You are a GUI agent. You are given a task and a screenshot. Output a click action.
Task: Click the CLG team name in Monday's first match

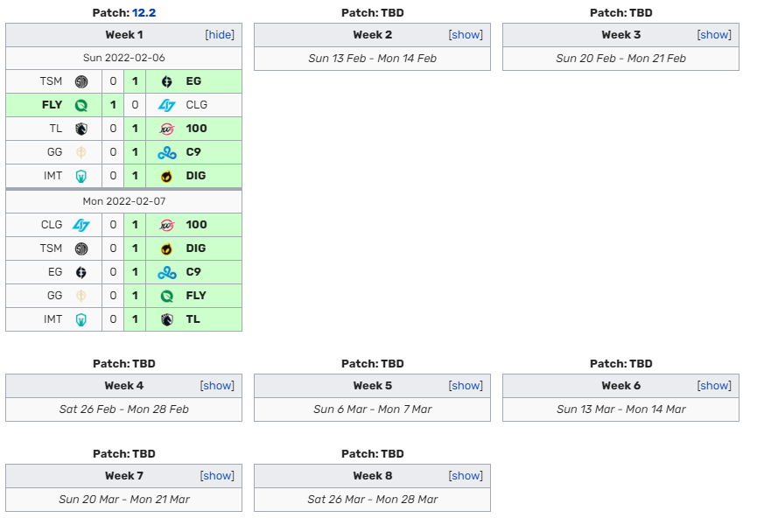click(x=52, y=225)
